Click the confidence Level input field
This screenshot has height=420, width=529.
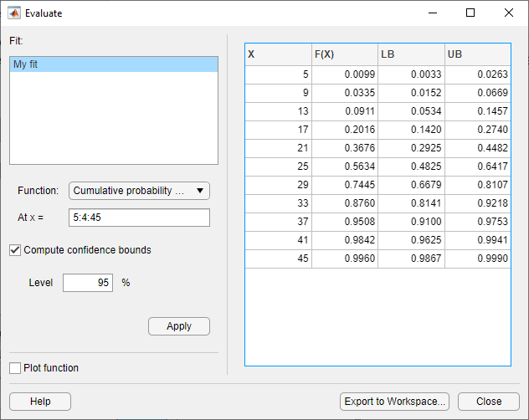click(x=88, y=283)
